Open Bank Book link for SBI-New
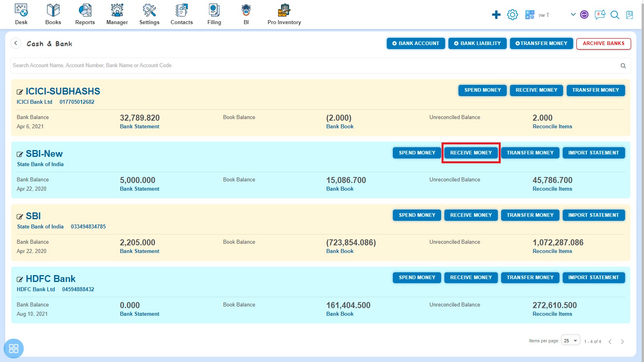Screen dimensions: 644x362 [x=340, y=189]
